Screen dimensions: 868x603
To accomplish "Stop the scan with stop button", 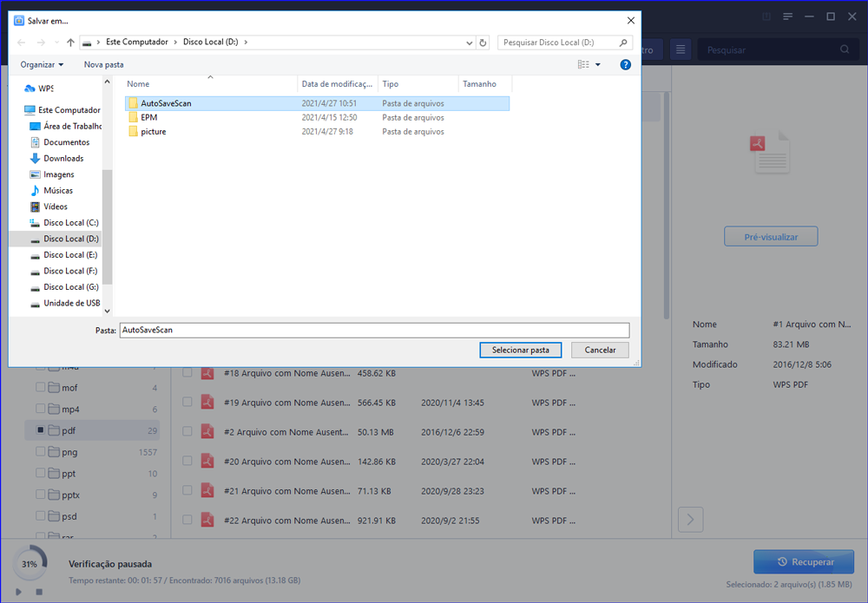I will coord(39,592).
